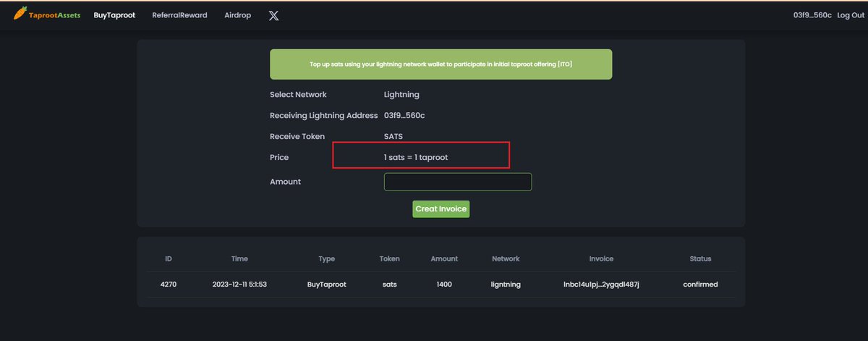868x341 pixels.
Task: Click wallet address 03f9...560c in header
Action: pos(812,15)
